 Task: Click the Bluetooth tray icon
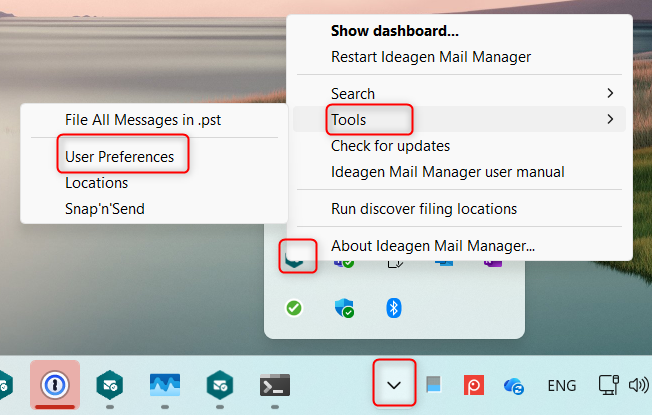click(x=394, y=308)
